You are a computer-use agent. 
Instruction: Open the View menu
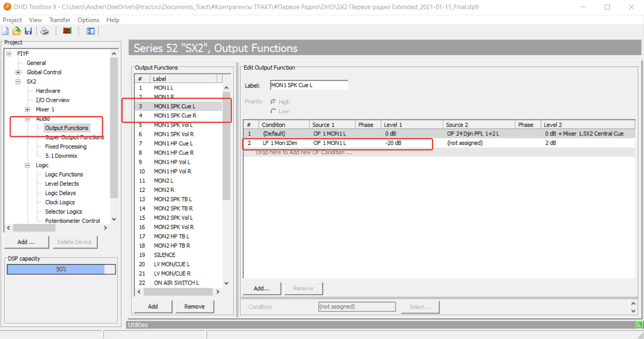[35, 20]
